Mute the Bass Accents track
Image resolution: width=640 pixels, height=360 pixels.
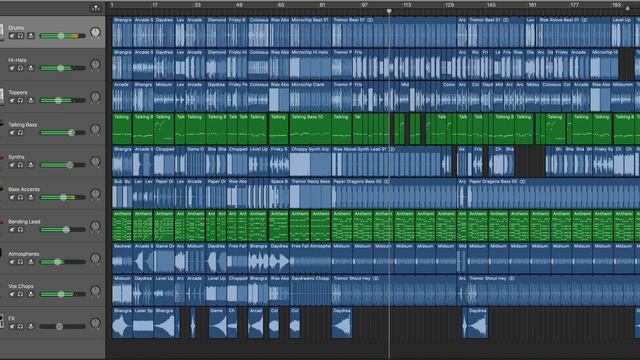point(12,197)
